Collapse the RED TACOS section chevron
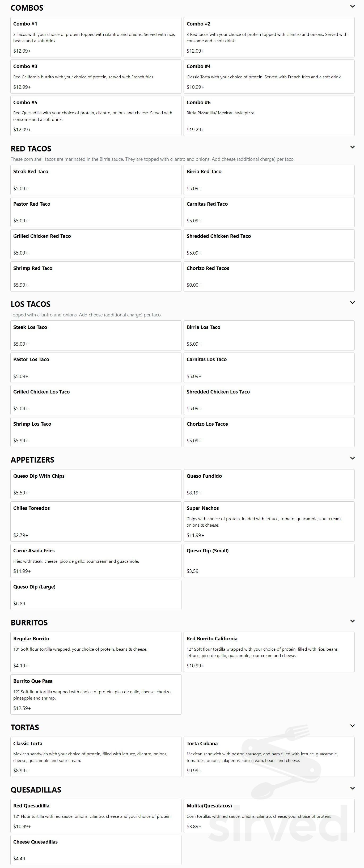 (x=352, y=147)
